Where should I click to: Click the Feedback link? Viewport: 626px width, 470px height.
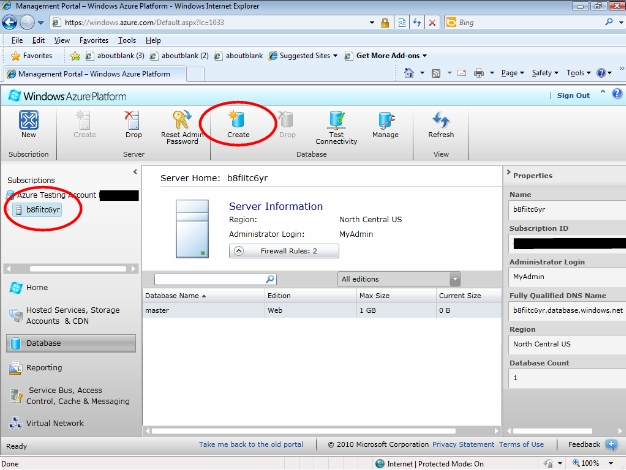(584, 444)
